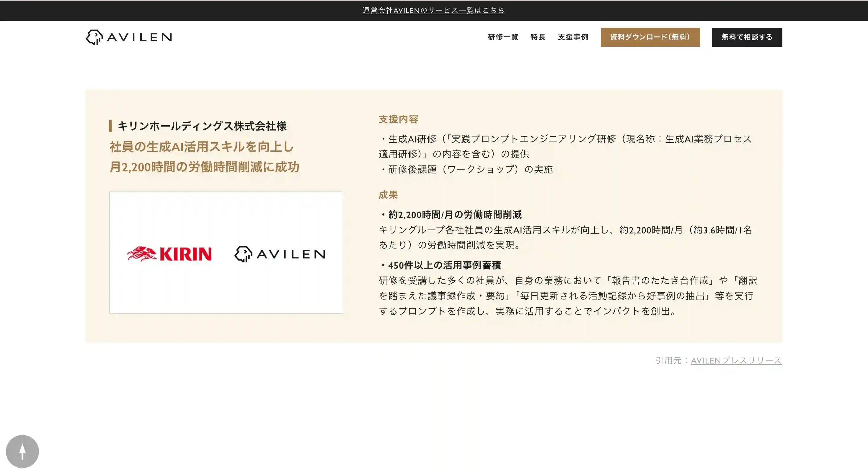Click the 資料ダウンロード(無料) button
The width and height of the screenshot is (868, 474).
[x=650, y=37]
